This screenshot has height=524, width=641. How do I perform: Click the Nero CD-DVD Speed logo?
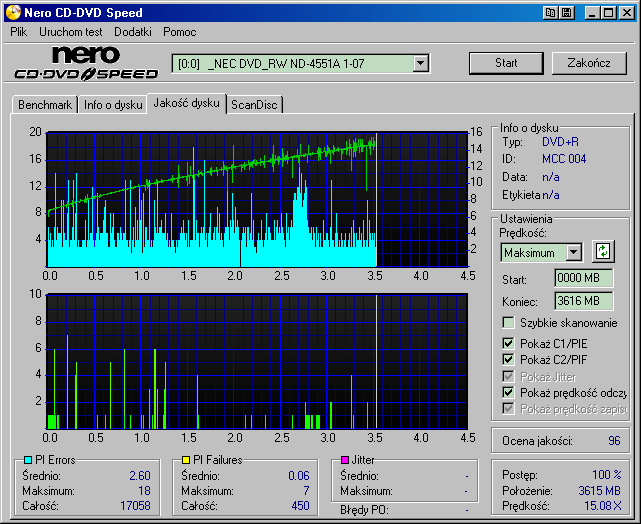pyautogui.click(x=86, y=63)
